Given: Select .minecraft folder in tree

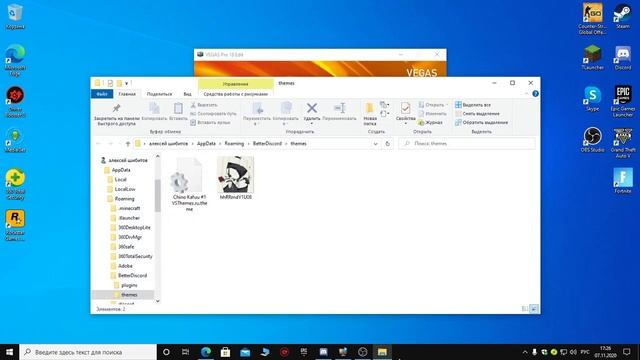Looking at the screenshot, I should pos(129,208).
